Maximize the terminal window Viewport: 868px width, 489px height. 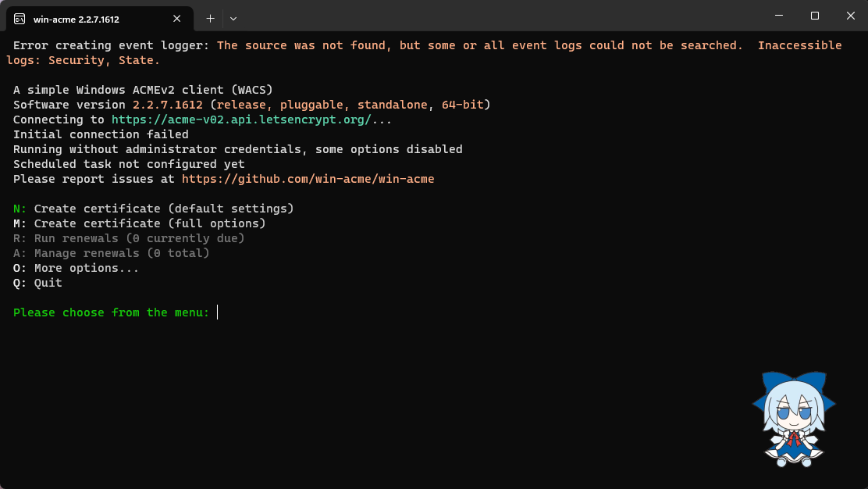814,16
